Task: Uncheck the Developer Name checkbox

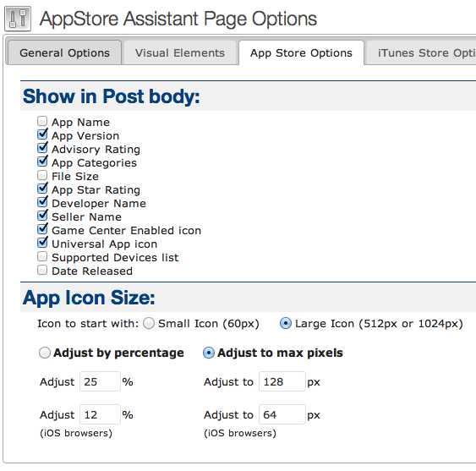Action: [42, 202]
